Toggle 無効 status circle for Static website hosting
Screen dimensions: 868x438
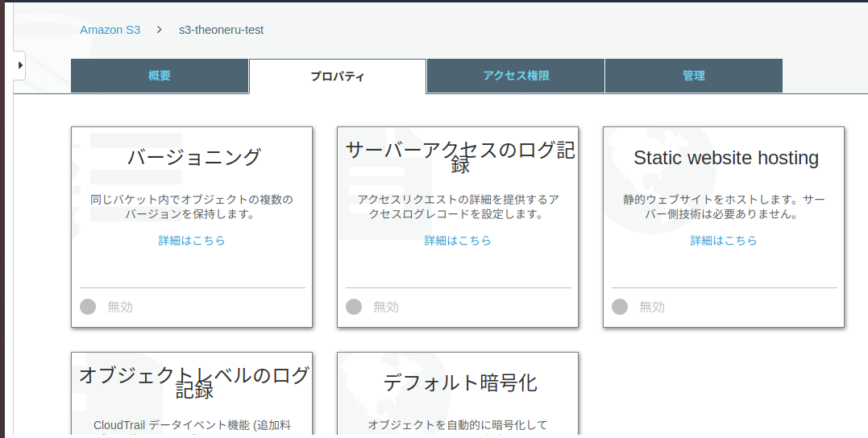tap(620, 307)
